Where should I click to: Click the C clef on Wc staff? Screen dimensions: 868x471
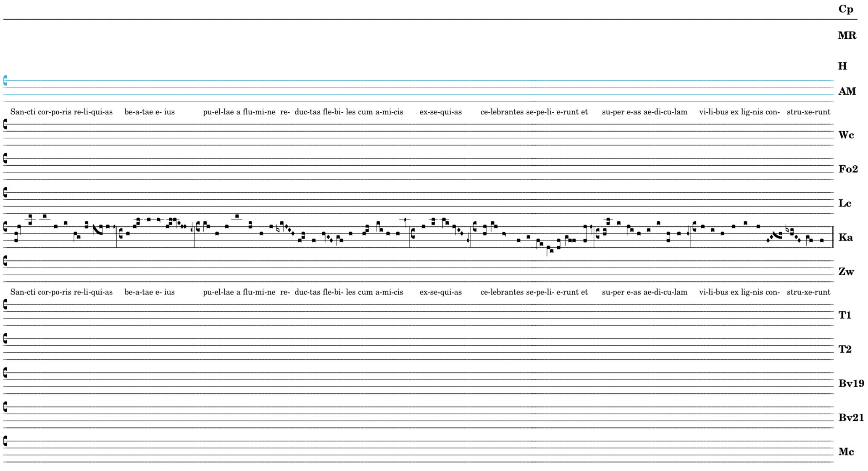pyautogui.click(x=5, y=124)
